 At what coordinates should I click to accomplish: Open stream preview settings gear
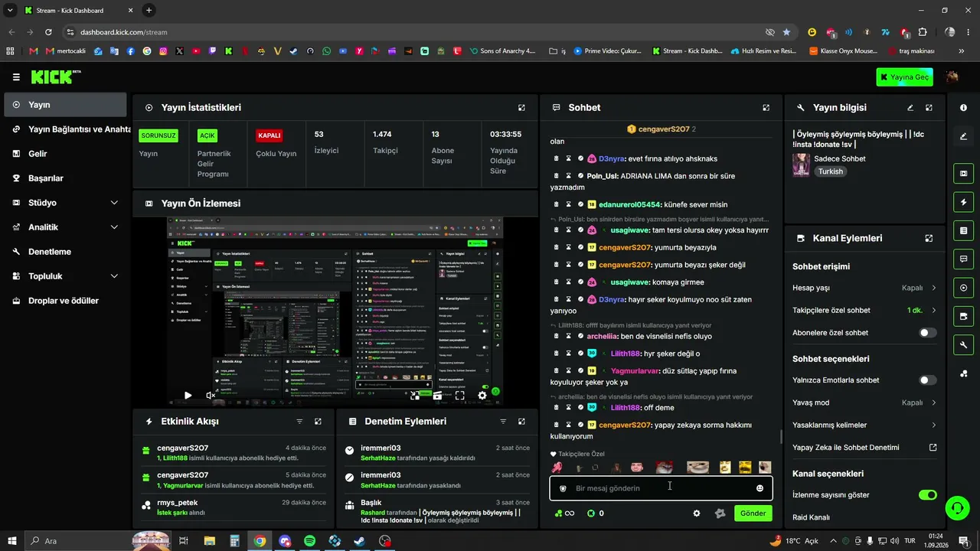click(482, 396)
